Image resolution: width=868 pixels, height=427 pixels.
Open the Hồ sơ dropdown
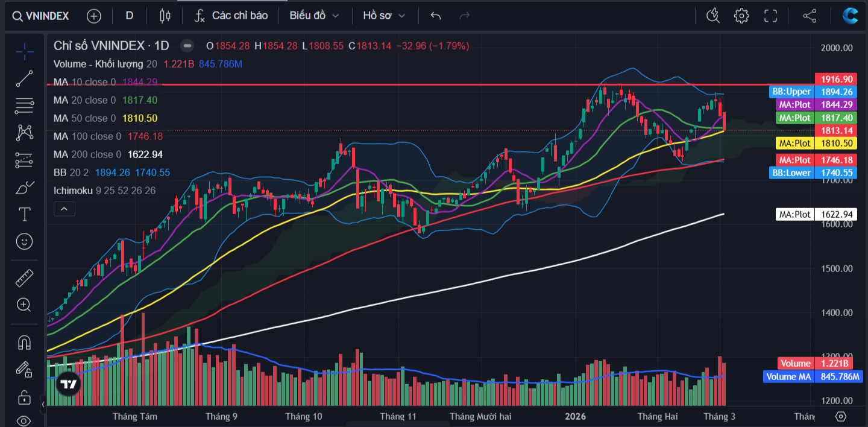[x=384, y=16]
